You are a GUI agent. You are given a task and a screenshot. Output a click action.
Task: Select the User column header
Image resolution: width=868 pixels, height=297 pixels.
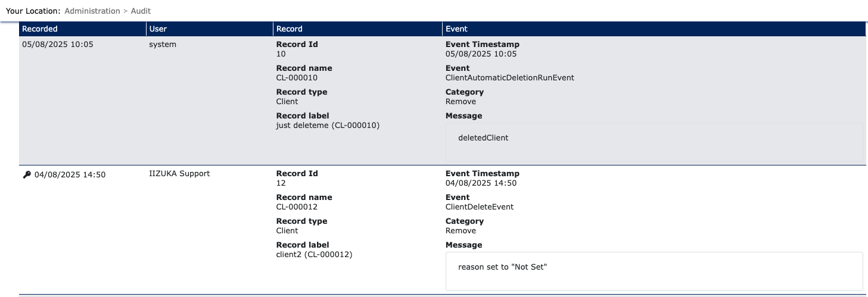pyautogui.click(x=210, y=29)
